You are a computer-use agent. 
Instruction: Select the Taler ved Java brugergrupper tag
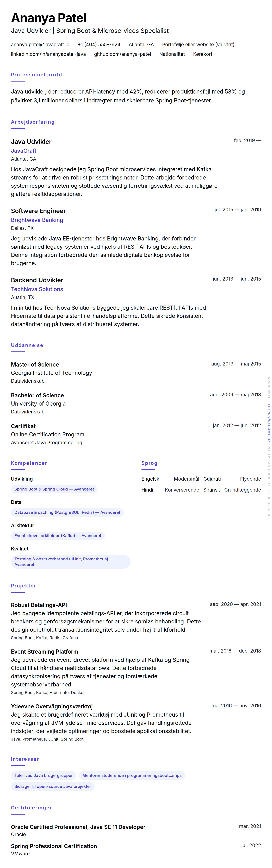[44, 775]
